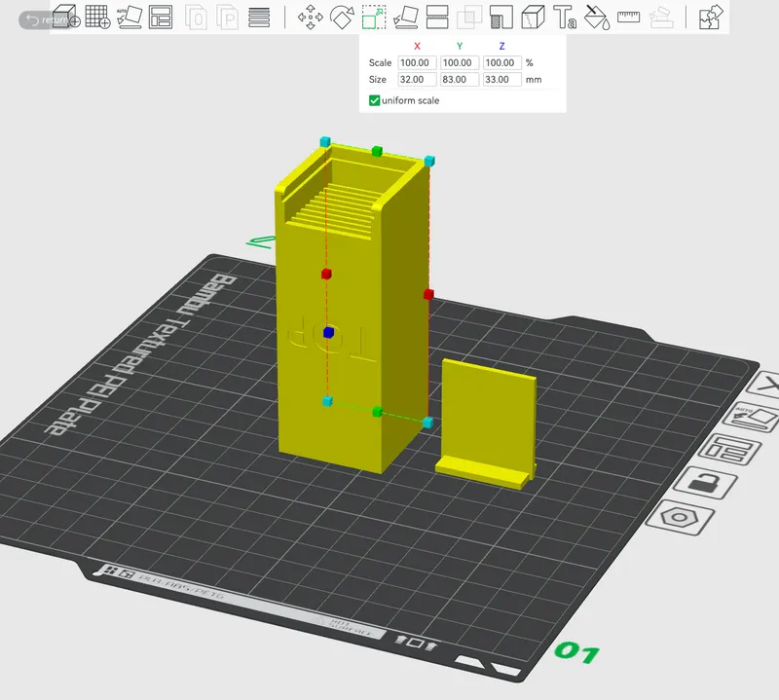
Task: Click the Z scale percentage field
Action: pos(502,62)
